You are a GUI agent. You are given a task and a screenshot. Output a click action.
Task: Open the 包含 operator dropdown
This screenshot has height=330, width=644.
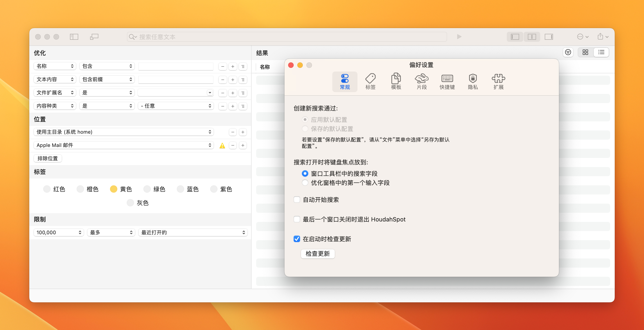107,66
